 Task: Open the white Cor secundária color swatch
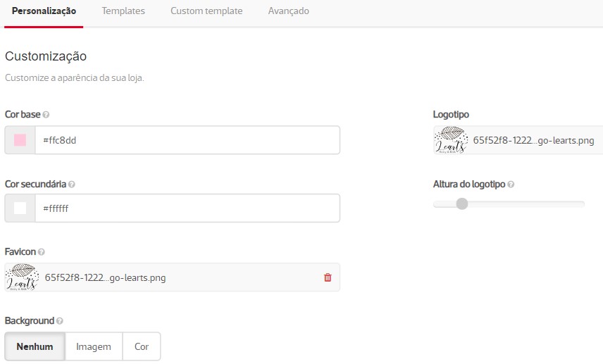20,208
